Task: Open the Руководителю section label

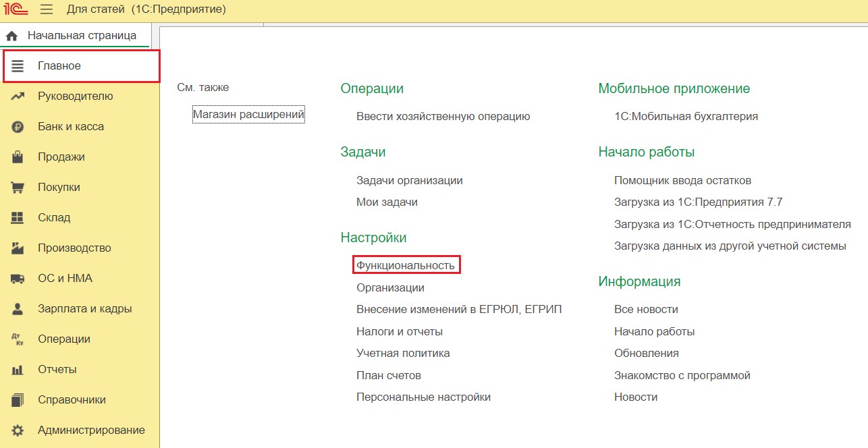Action: (x=76, y=96)
